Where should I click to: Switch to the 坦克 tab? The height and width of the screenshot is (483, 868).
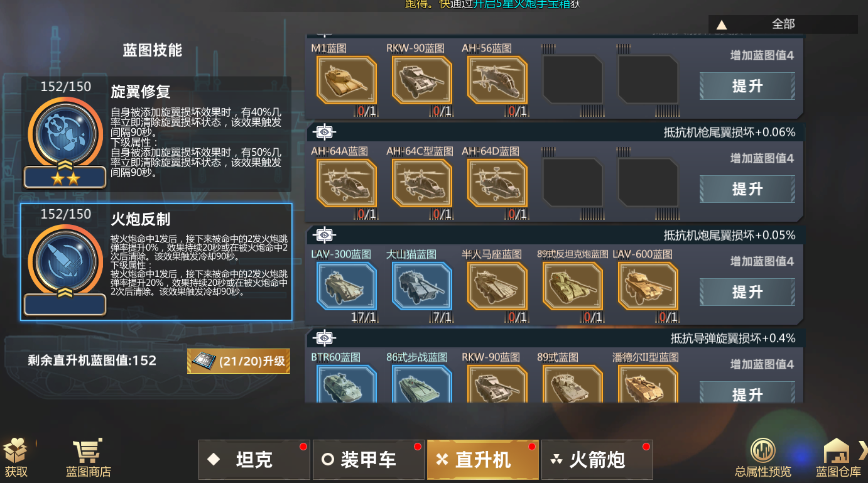254,460
